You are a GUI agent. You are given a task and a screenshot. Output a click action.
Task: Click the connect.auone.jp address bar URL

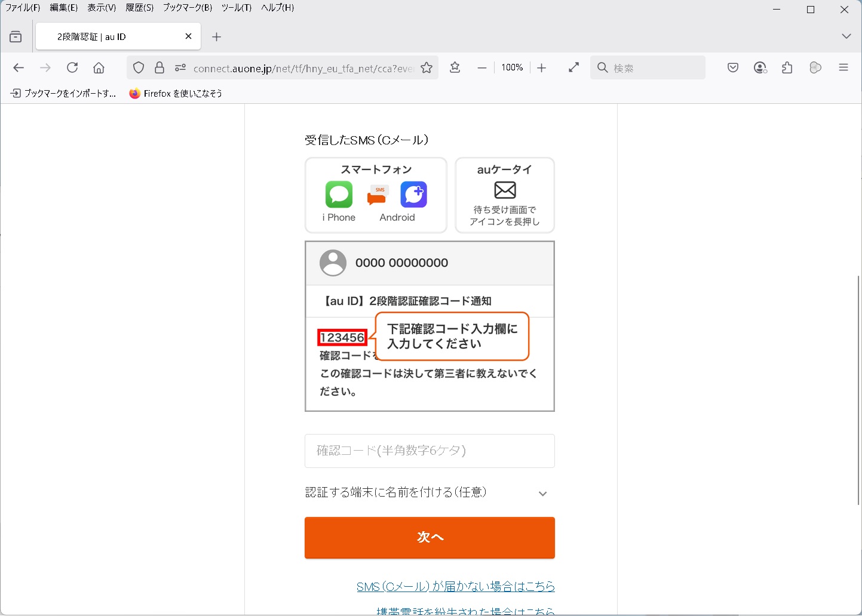[x=303, y=69]
